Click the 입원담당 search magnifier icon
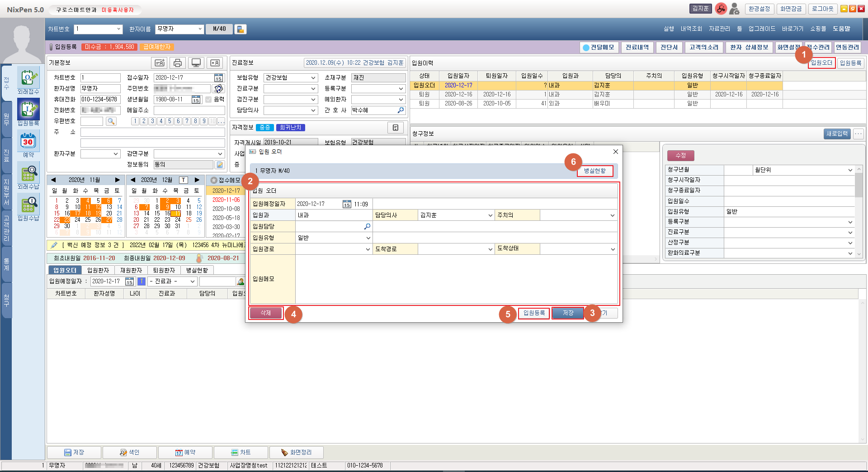The image size is (868, 472). click(x=367, y=226)
